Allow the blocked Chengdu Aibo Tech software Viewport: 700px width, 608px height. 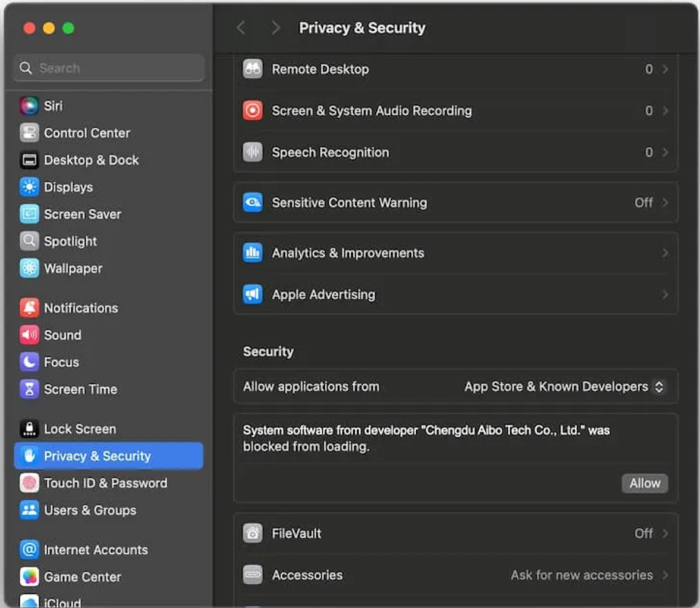coord(645,483)
